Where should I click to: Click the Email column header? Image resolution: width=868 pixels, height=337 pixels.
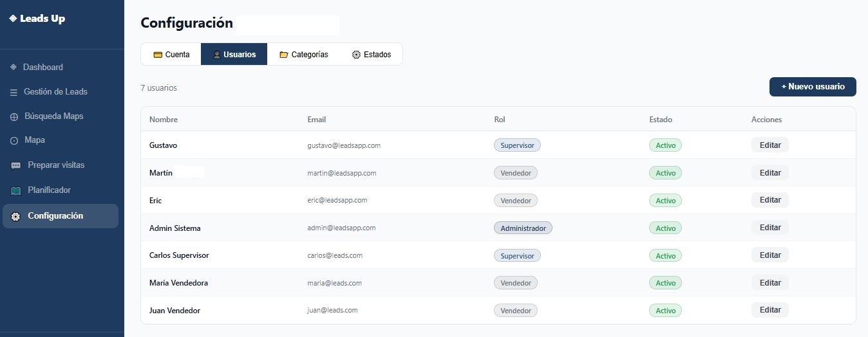[x=317, y=120]
